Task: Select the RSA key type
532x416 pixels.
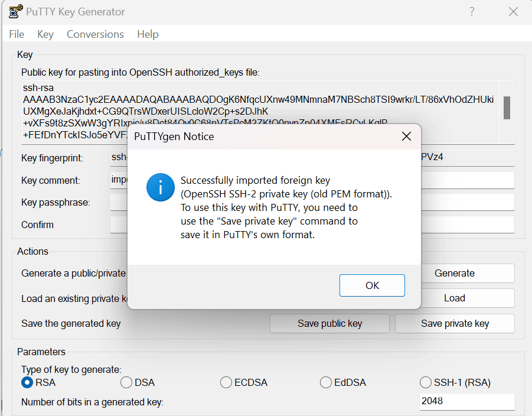Action: [x=27, y=382]
